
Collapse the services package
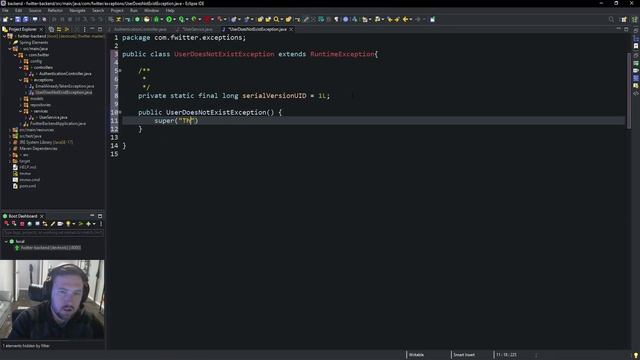coord(20,111)
